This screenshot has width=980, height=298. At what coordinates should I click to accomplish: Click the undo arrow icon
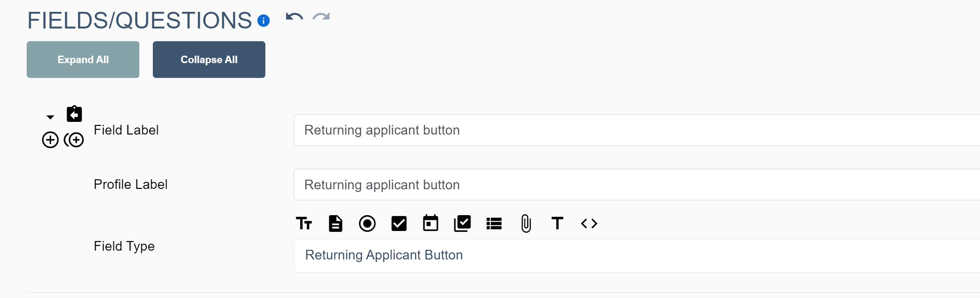tap(294, 17)
